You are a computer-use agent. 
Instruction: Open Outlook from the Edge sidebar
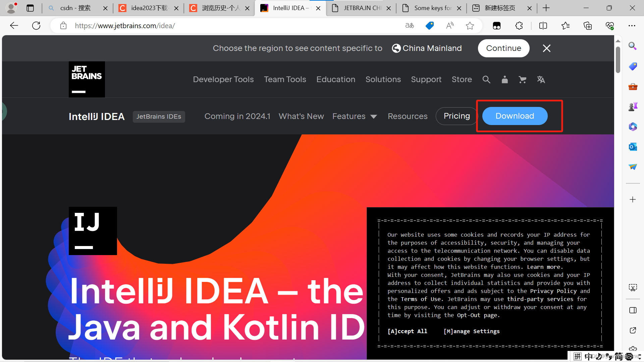[633, 147]
